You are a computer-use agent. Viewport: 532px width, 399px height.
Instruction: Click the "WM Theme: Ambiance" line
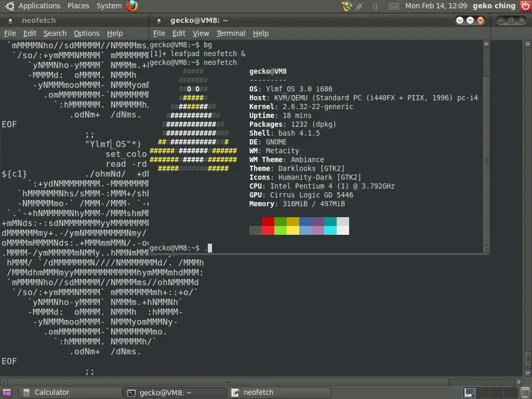[x=287, y=159]
